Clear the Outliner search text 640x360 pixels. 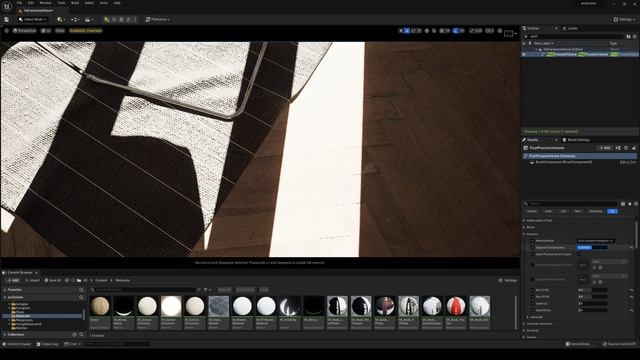coord(526,36)
